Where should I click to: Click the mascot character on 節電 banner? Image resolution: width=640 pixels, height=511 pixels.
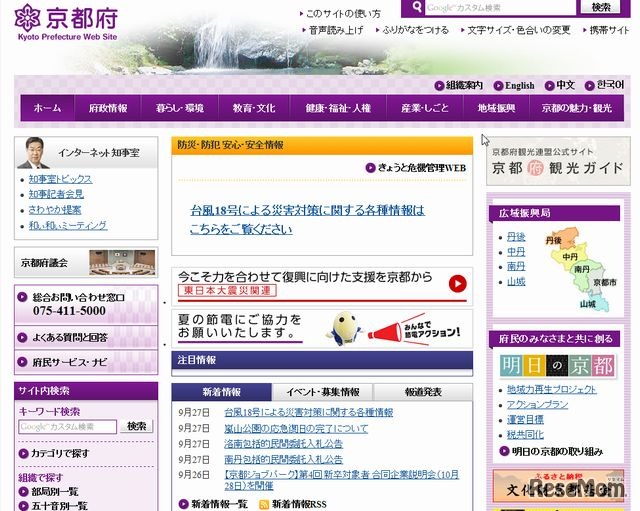(344, 329)
